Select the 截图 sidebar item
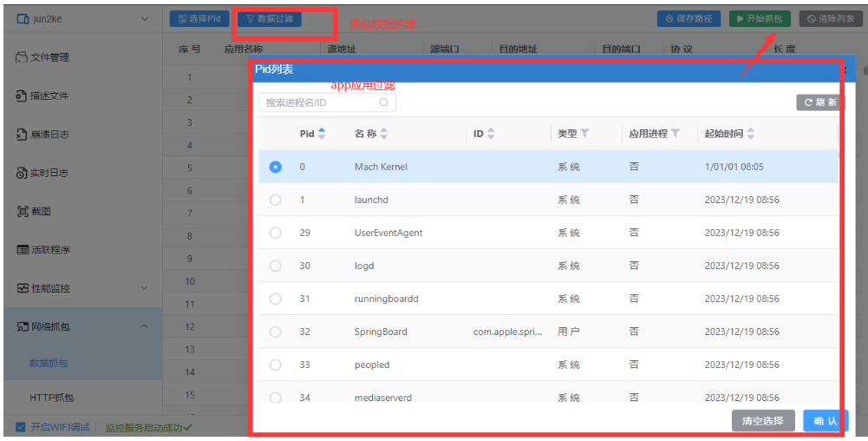Viewport: 868px width, 441px height. coord(83,211)
